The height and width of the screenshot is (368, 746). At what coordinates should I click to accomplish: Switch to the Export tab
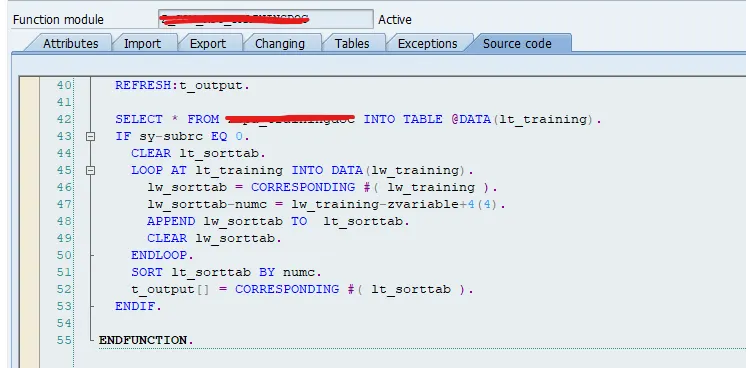tap(208, 43)
